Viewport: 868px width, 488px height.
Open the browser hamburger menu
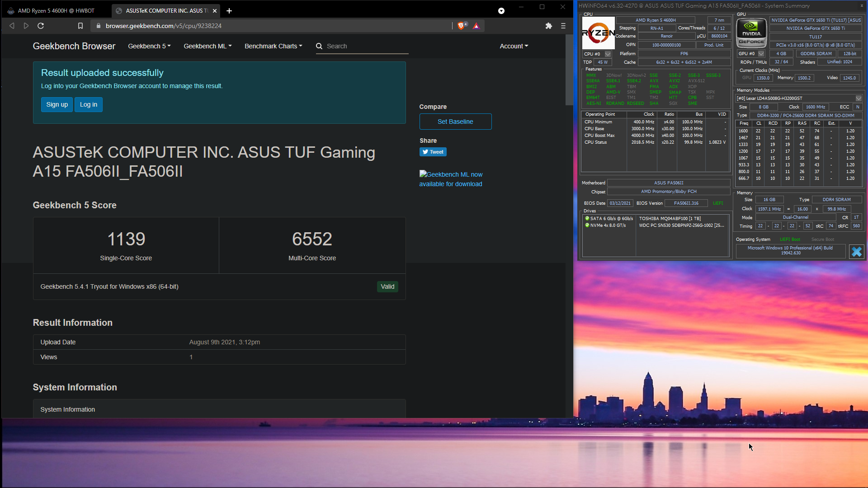pyautogui.click(x=563, y=26)
